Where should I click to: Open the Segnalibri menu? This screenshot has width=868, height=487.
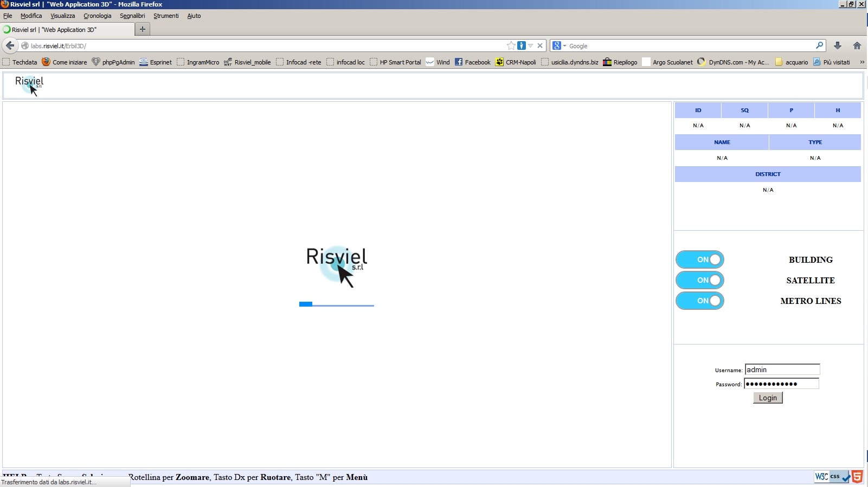(x=132, y=16)
